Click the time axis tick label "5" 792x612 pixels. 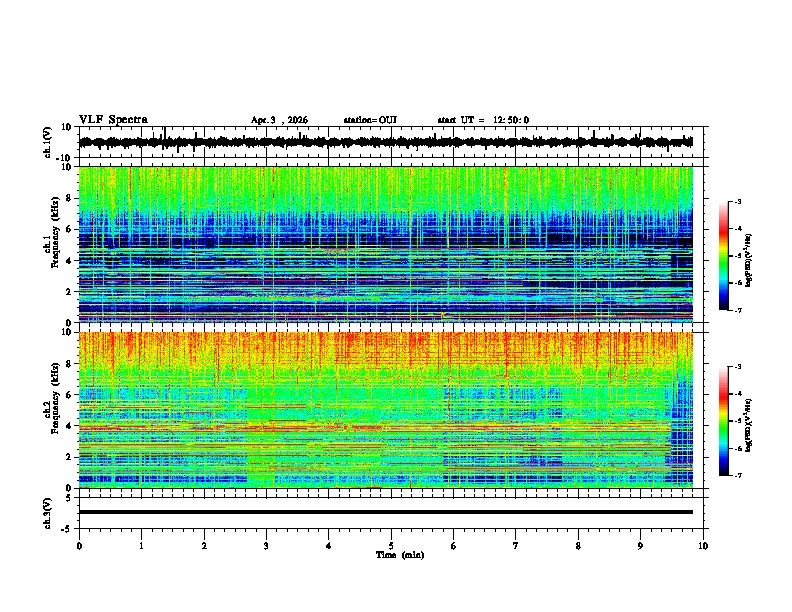point(391,546)
